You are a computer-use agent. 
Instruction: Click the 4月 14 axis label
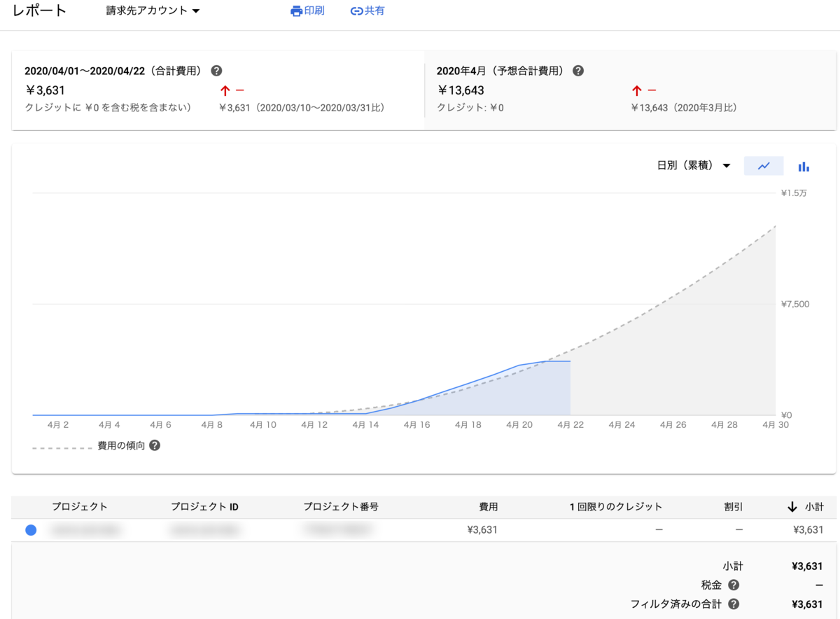coord(365,425)
